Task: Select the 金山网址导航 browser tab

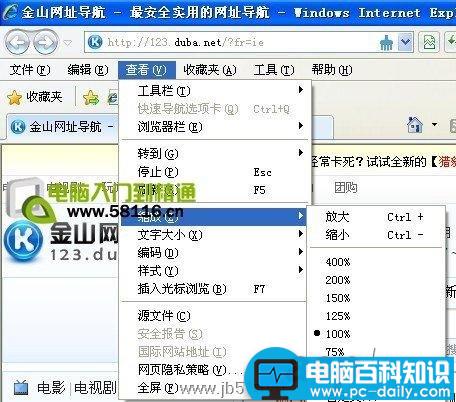Action: click(62, 127)
